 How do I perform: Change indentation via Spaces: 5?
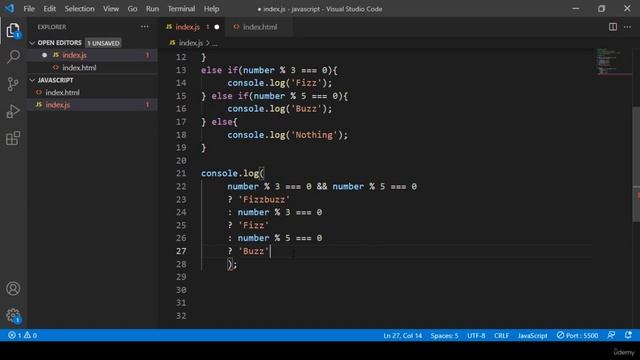pos(444,335)
